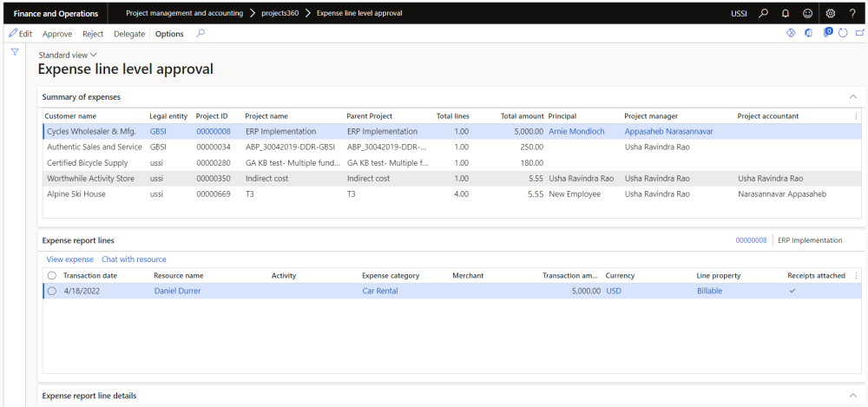Click the search icon in action bar
The image size is (868, 407).
pos(201,34)
